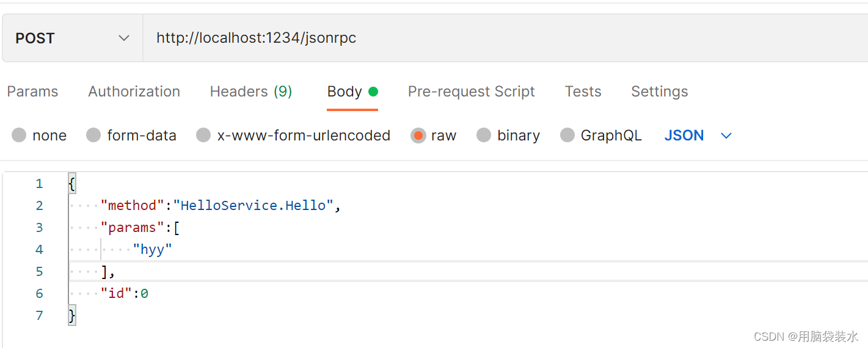Open the Authorization tab
Screen dimensions: 868x348
pyautogui.click(x=134, y=92)
